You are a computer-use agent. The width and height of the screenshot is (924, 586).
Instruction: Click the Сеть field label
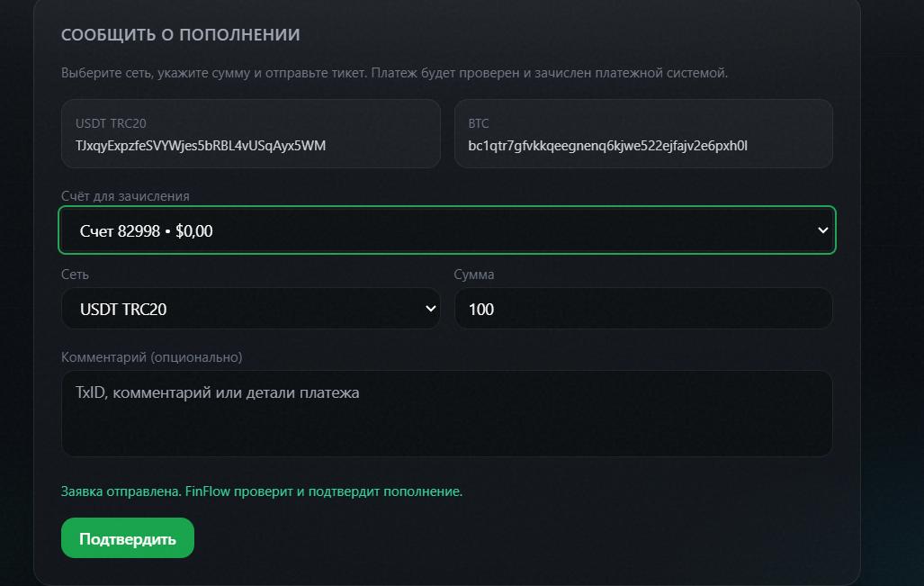75,275
